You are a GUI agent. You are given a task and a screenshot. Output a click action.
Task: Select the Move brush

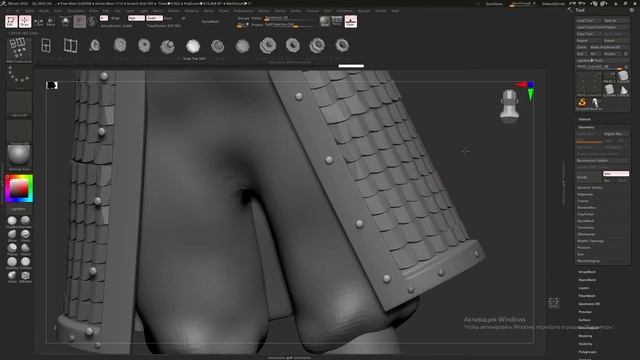tap(12, 235)
